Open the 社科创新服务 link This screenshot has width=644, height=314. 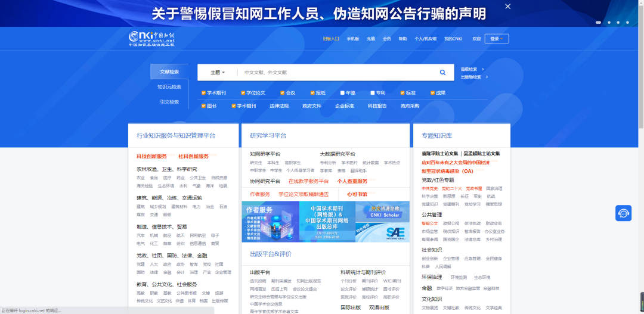[193, 156]
